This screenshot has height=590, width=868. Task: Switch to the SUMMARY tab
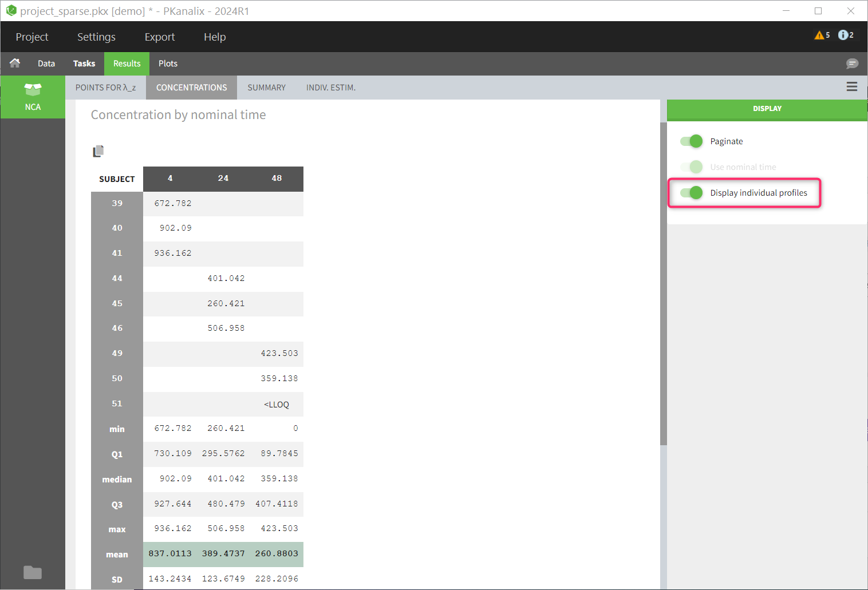click(266, 88)
